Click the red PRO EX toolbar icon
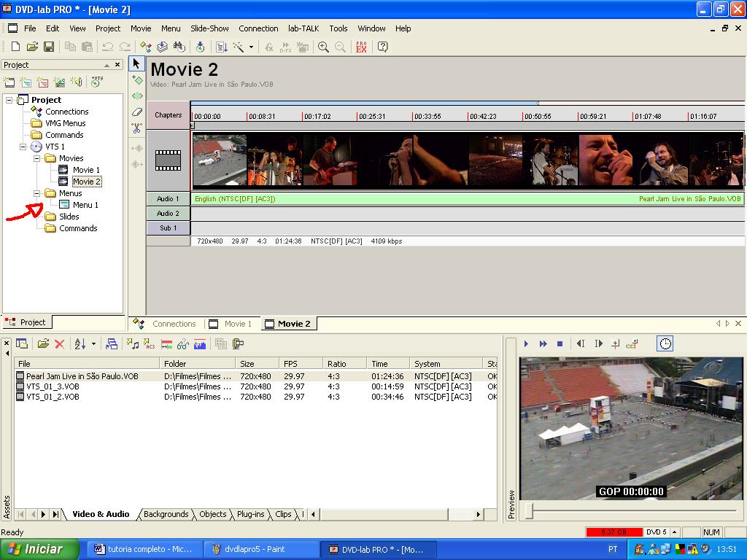Image resolution: width=747 pixels, height=560 pixels. [x=361, y=47]
